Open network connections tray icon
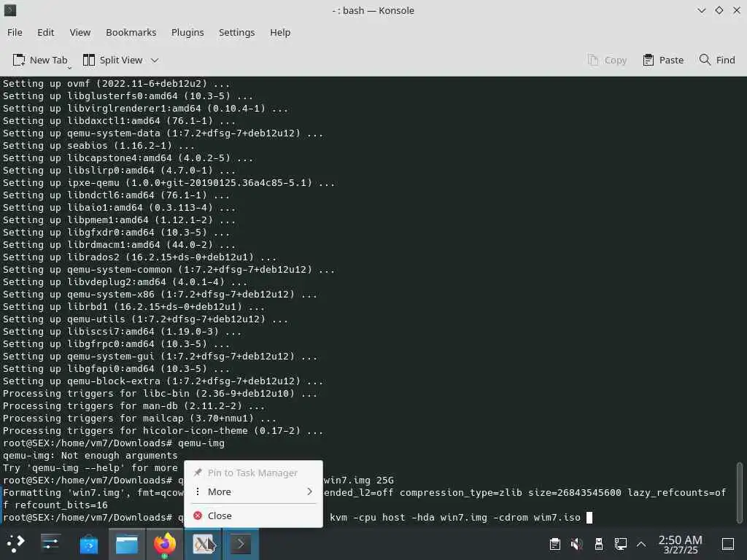Image resolution: width=747 pixels, height=560 pixels. (620, 544)
